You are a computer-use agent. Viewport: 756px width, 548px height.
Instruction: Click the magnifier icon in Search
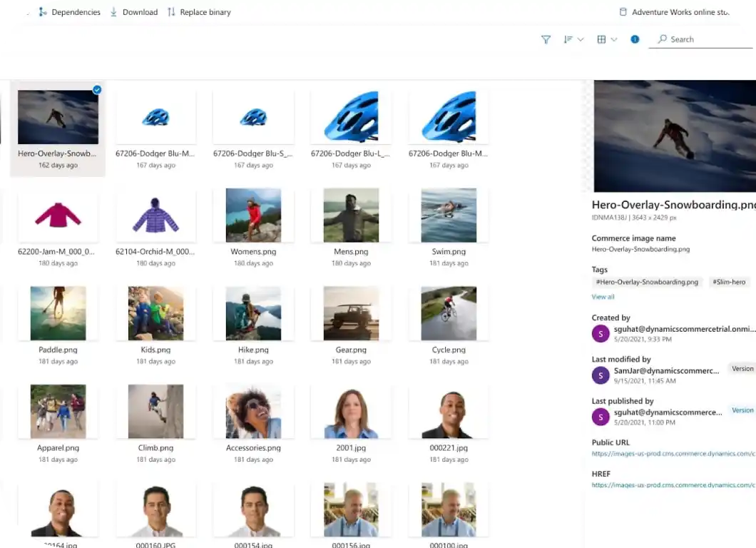[x=663, y=40]
